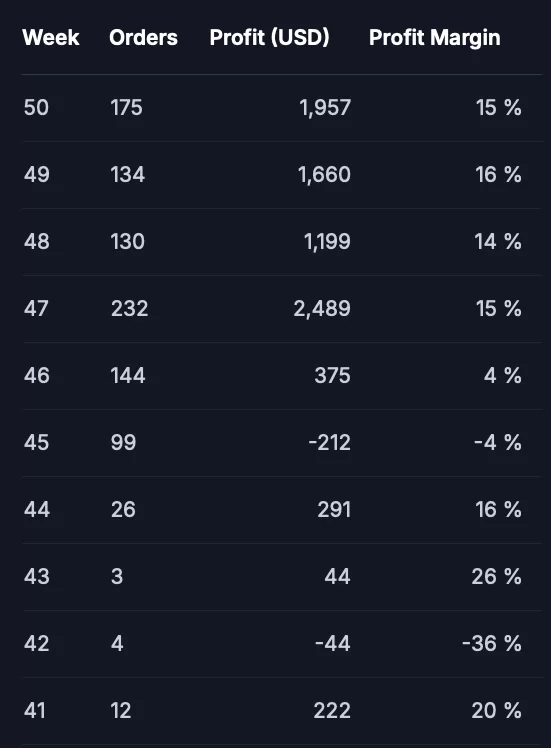Viewport: 551px width, 748px height.
Task: Select the 222 profit value
Action: tap(332, 711)
